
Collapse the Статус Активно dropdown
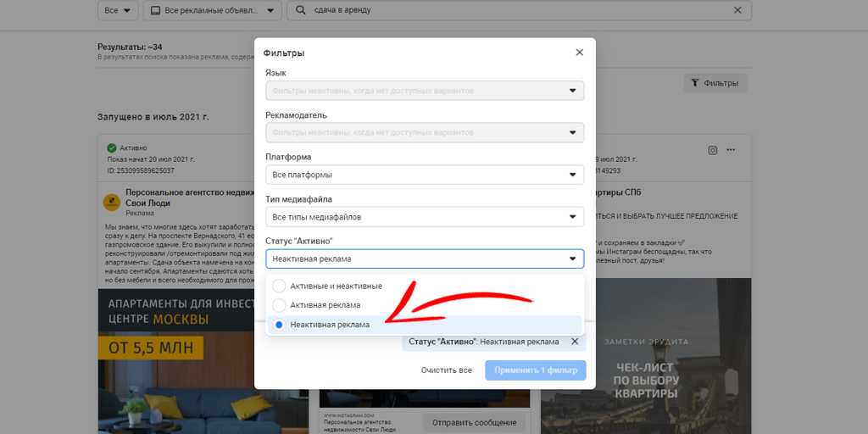tap(424, 259)
